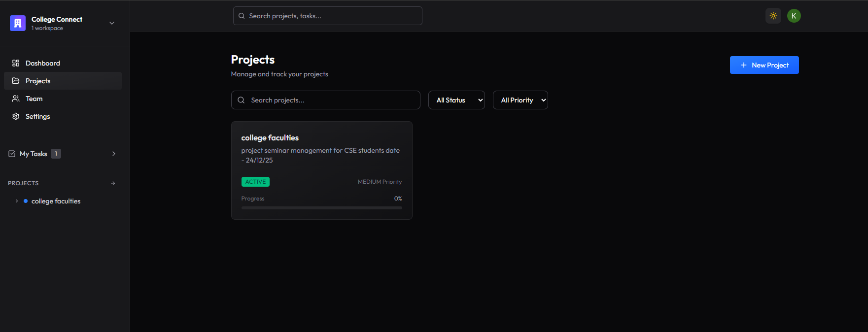Open the workspace switcher chevron
Viewport: 868px width, 332px height.
(x=112, y=23)
